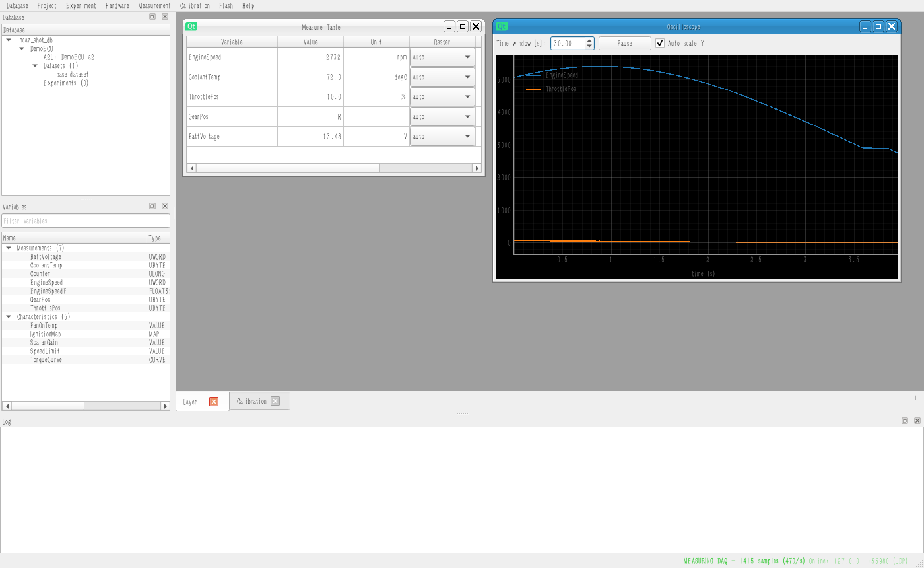Image resolution: width=924 pixels, height=568 pixels.
Task: Open the Flash menu
Action: [226, 5]
